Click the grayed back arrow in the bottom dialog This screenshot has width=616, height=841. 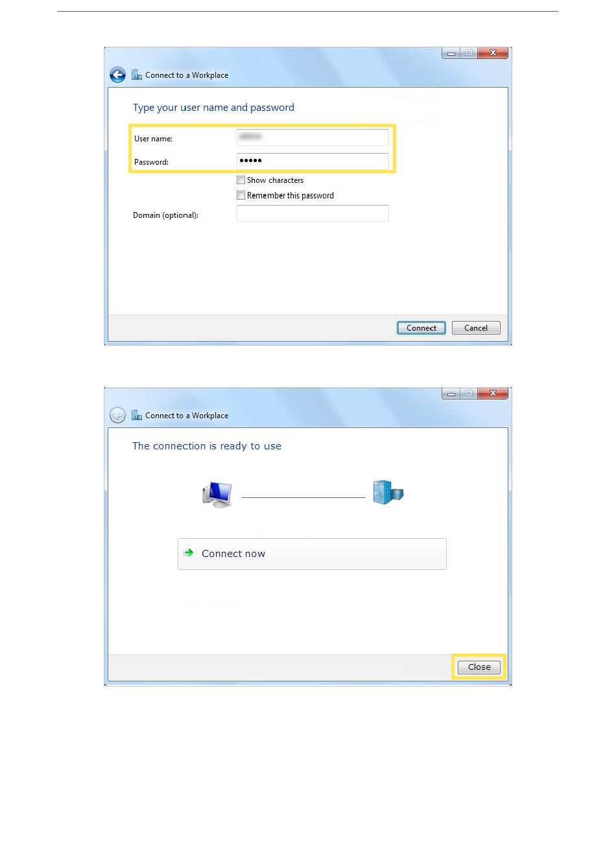tap(117, 416)
